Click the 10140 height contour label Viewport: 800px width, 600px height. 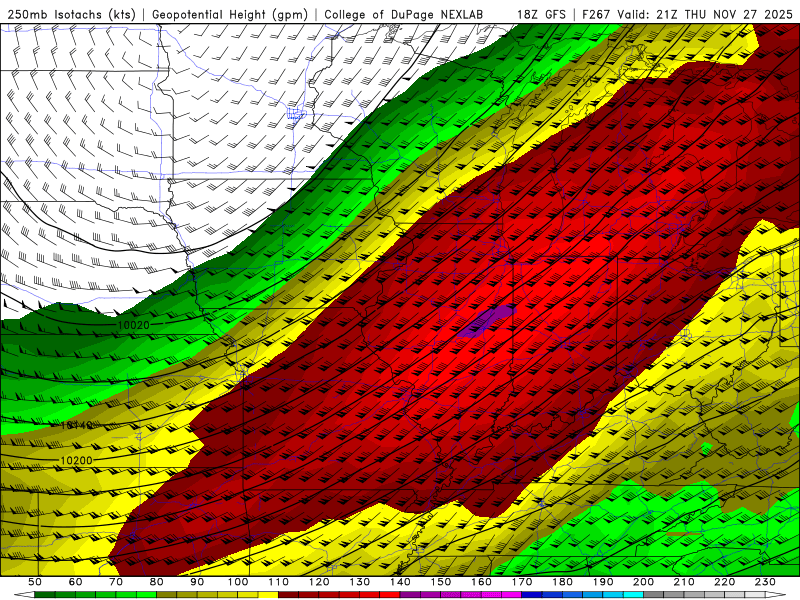[77, 425]
